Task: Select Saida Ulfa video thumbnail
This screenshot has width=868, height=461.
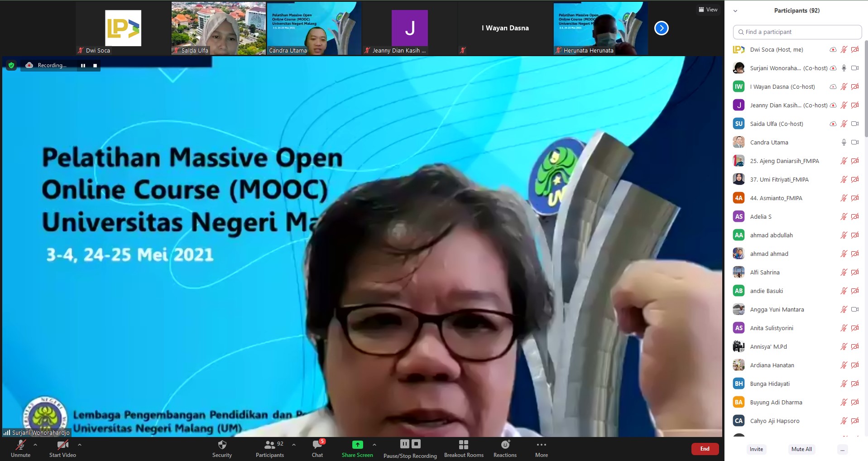Action: 219,28
